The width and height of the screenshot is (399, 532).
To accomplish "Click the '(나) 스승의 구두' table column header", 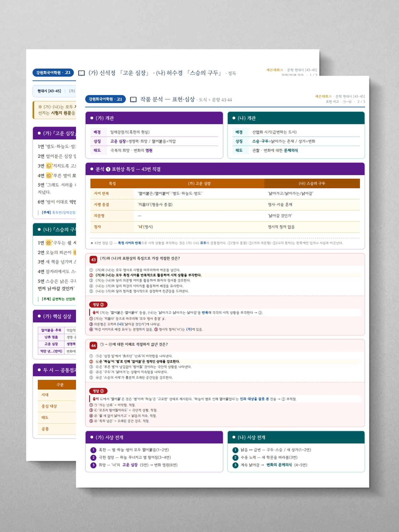I will pos(312,184).
